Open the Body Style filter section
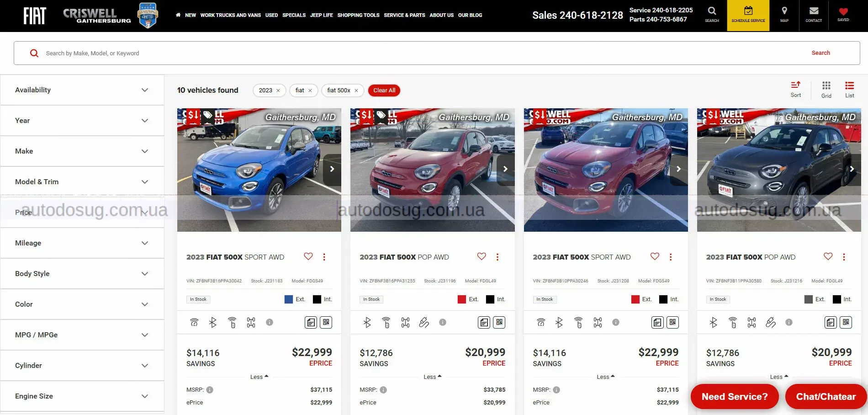This screenshot has height=415, width=868. point(82,273)
